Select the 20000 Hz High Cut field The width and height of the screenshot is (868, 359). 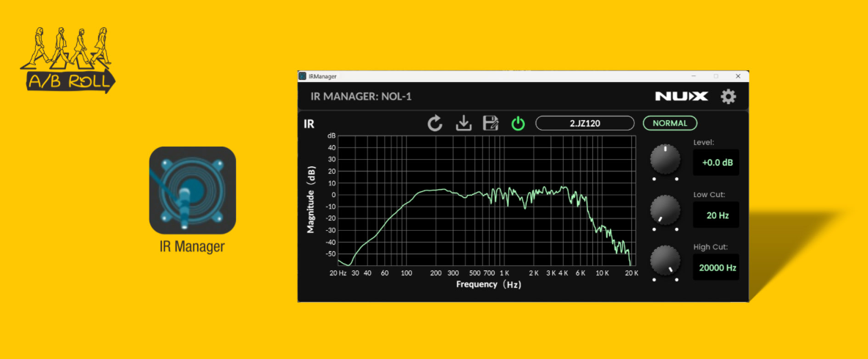coord(716,267)
